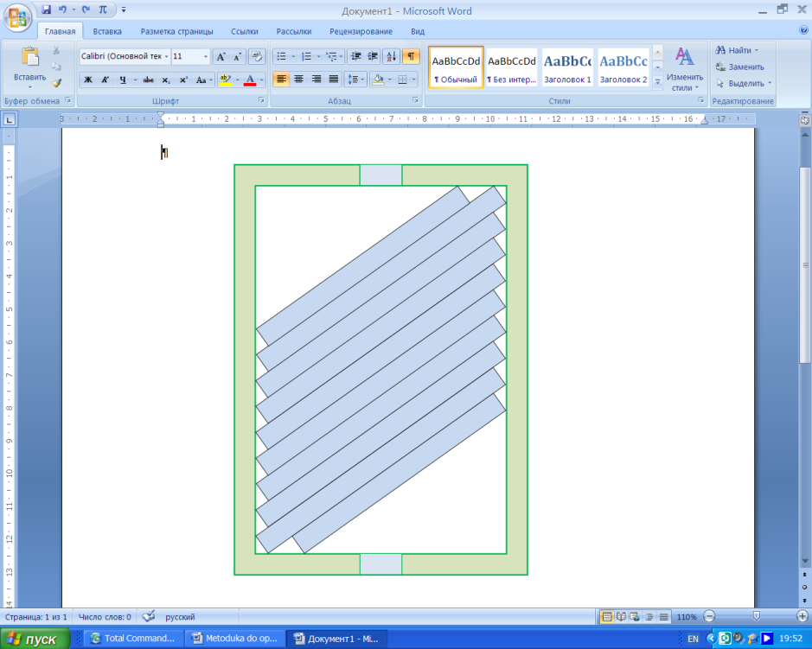The image size is (812, 649).
Task: Expand the Найти dropdown arrow
Action: [x=756, y=50]
